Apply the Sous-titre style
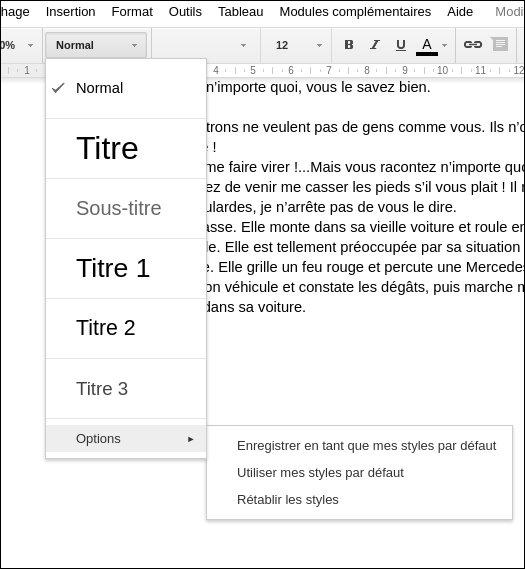Image resolution: width=525 pixels, height=569 pixels. coord(126,208)
